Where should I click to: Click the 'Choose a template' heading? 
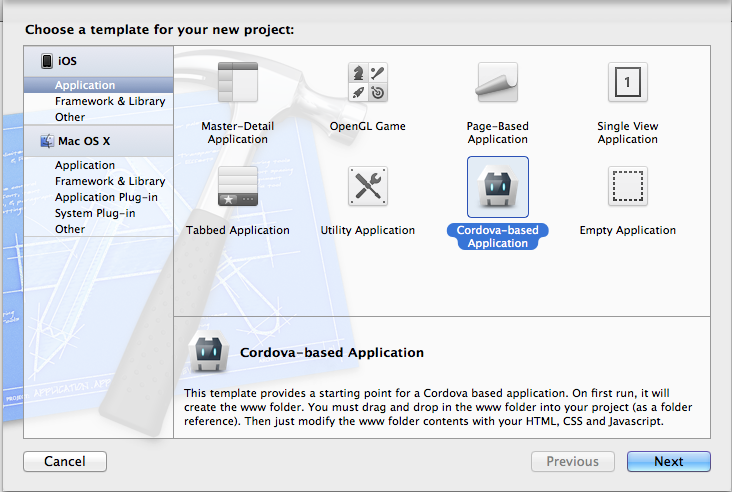160,30
